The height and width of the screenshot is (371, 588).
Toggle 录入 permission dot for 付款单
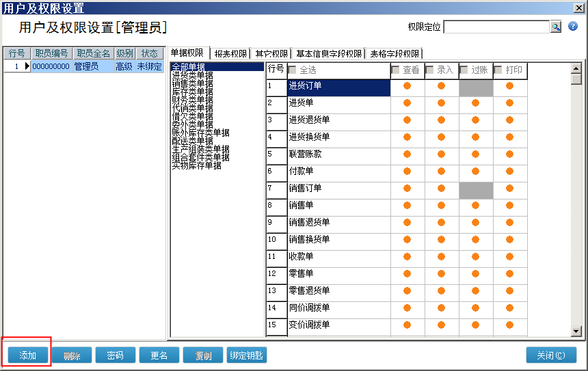(441, 171)
